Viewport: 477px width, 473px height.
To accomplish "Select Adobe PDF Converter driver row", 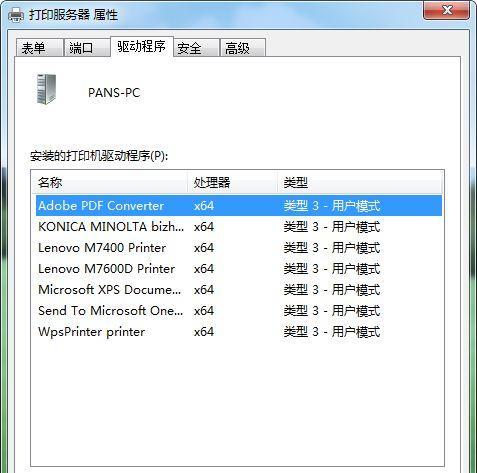I will click(x=239, y=206).
